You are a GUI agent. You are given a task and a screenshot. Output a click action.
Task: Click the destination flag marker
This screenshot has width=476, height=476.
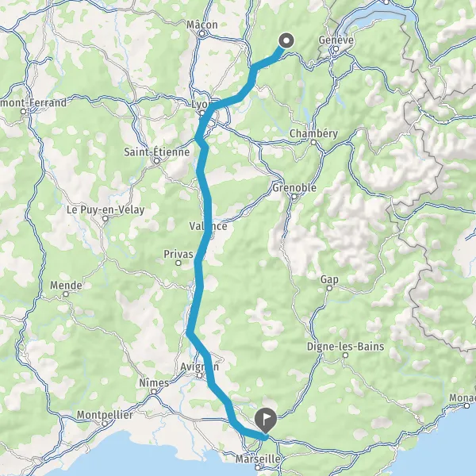(266, 420)
